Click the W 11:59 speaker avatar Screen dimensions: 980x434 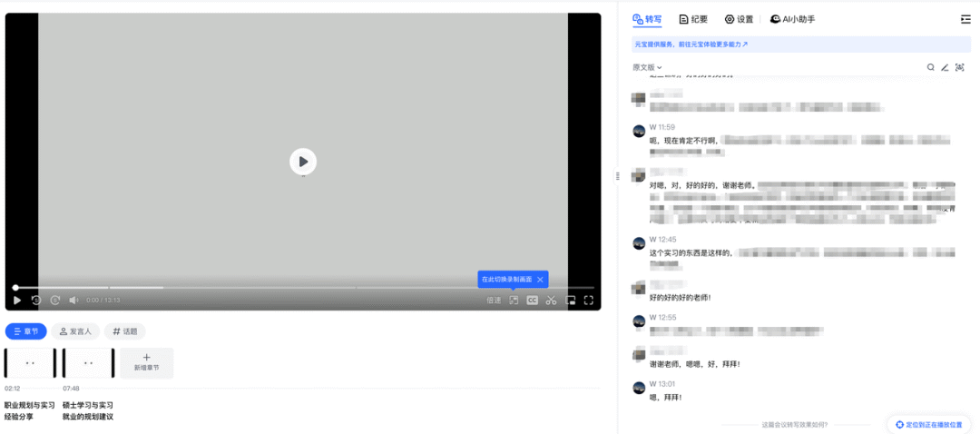point(639,131)
